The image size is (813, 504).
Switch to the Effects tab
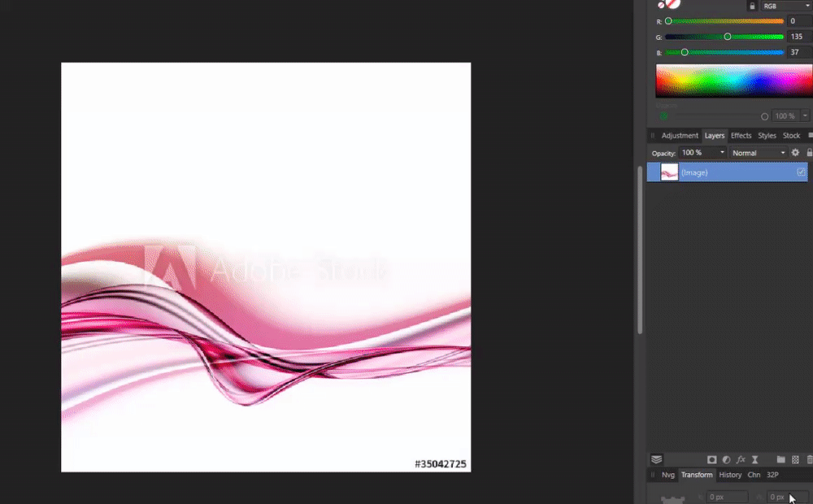(741, 135)
